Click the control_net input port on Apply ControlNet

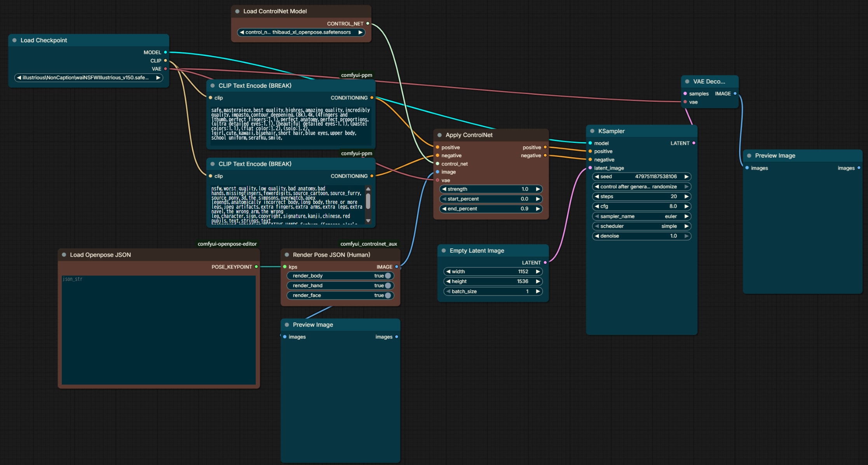tap(437, 164)
